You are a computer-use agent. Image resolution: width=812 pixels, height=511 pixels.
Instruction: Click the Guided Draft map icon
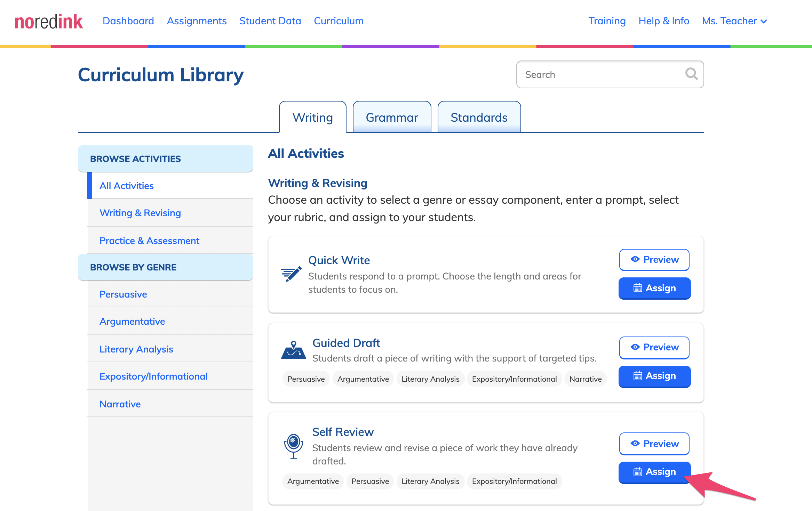(293, 350)
